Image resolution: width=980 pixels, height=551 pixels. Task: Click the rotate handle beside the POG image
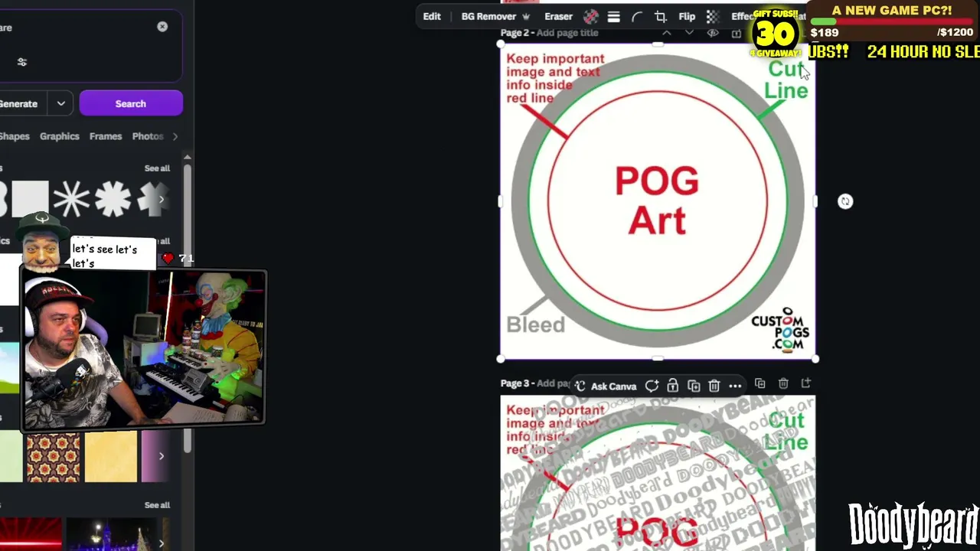[x=845, y=201]
